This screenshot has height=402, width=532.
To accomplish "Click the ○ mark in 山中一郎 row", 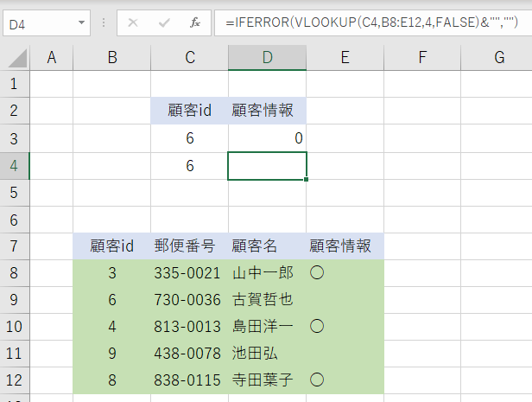I will (317, 273).
